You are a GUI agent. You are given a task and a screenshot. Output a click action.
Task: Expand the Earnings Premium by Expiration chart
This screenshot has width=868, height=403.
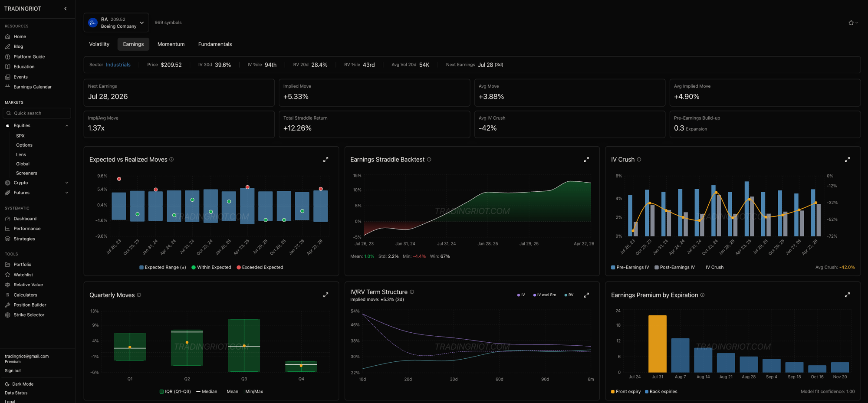[847, 295]
